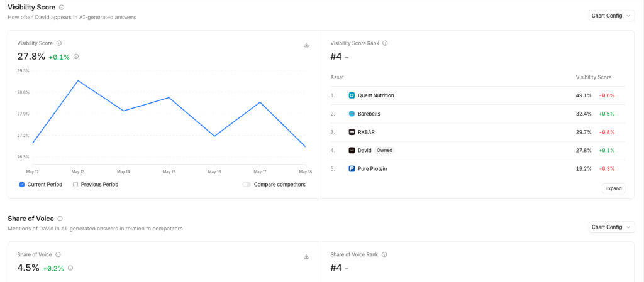The image size is (644, 282).
Task: Click Barebells' 32.4% score
Action: (584, 114)
